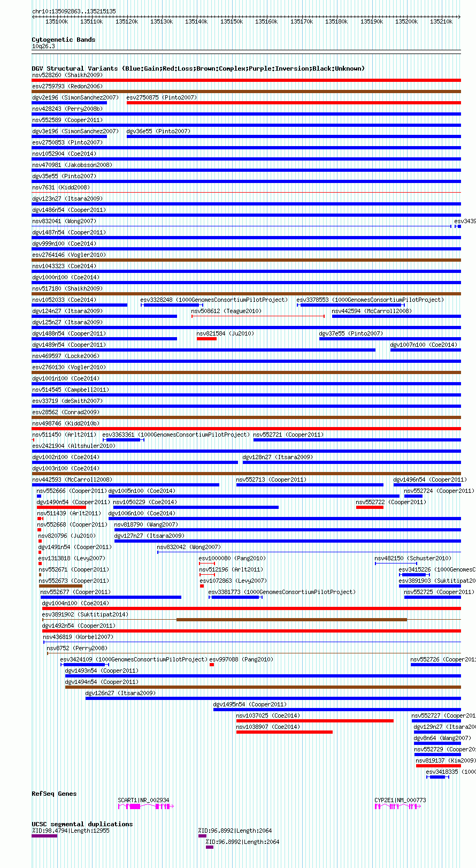
Task: Open dgv128n27 (Itsara2009) variant label
Action: point(278,457)
